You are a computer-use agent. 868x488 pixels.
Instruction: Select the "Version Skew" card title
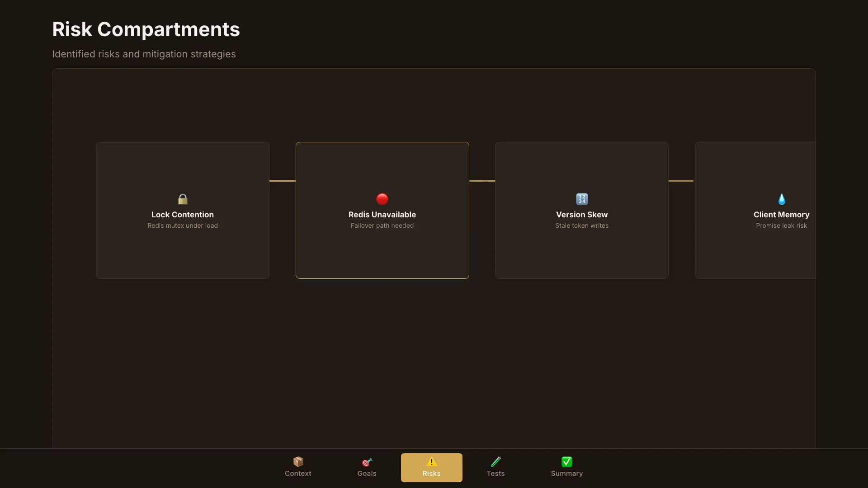(582, 215)
